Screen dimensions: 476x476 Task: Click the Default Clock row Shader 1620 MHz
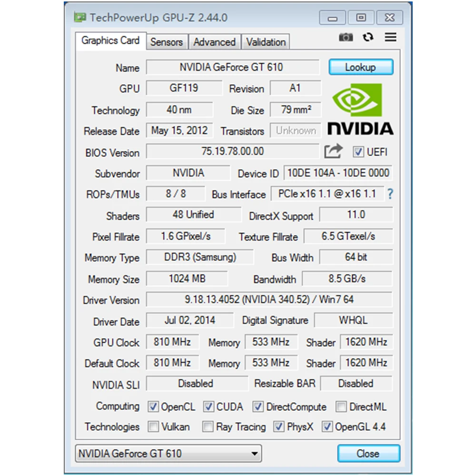367,363
